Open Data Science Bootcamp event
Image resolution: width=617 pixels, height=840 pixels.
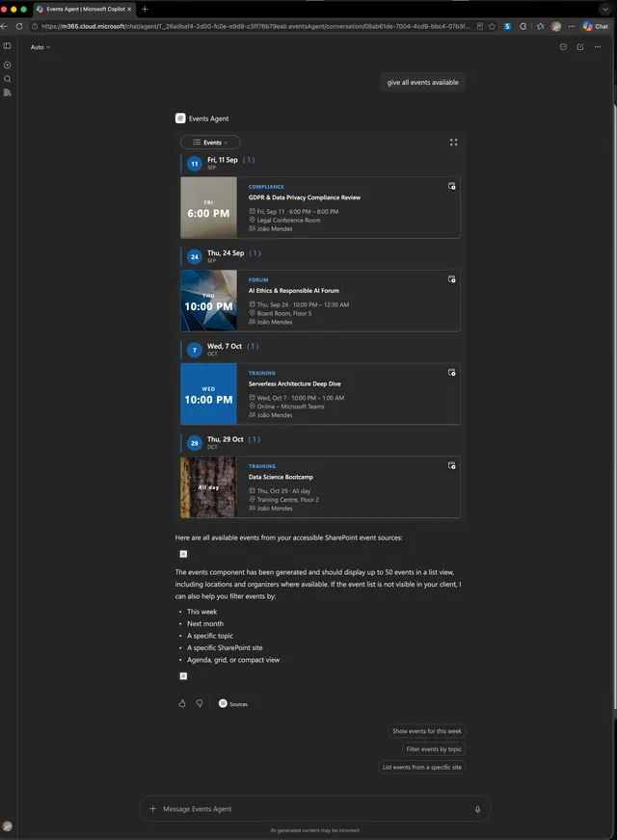point(281,478)
